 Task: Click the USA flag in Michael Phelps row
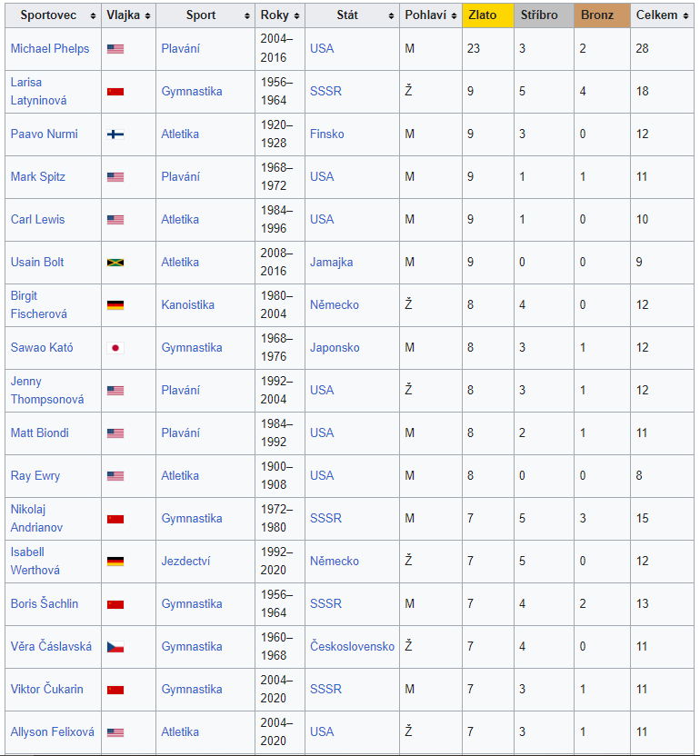(115, 49)
